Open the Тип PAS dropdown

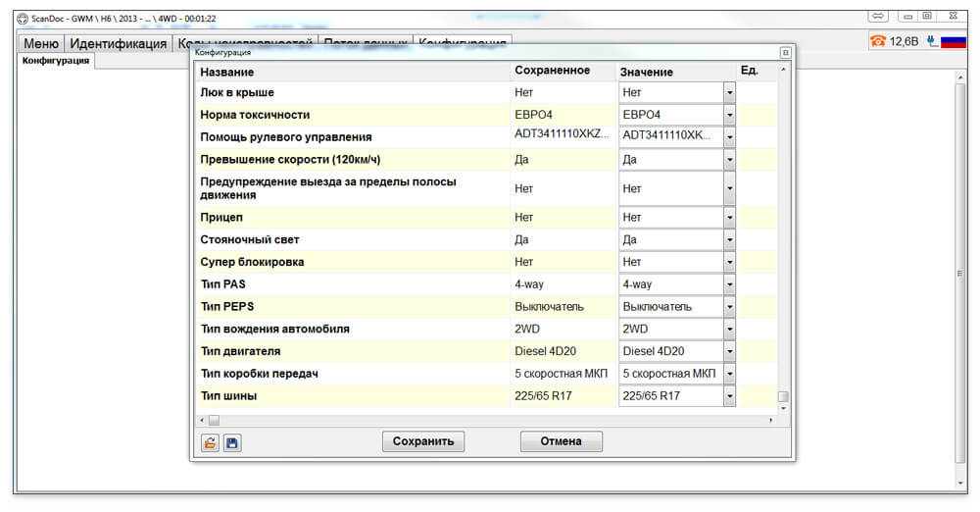pyautogui.click(x=729, y=284)
